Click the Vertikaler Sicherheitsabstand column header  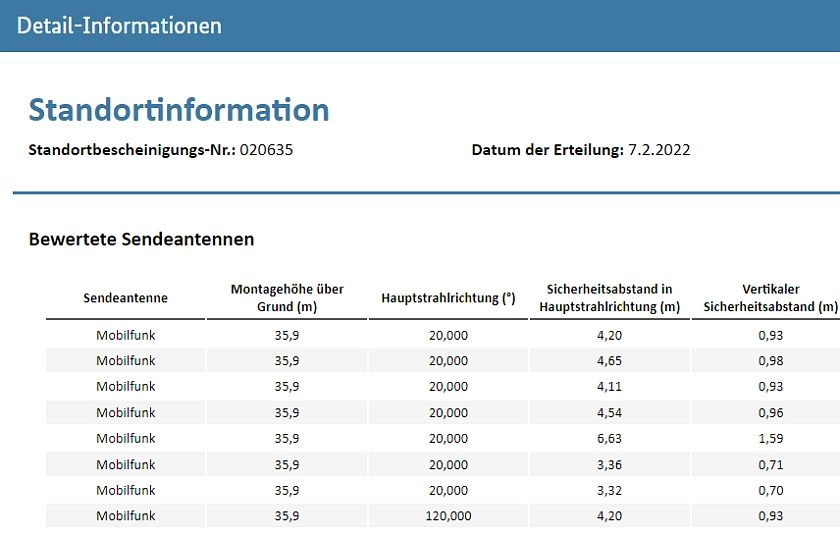pos(769,298)
